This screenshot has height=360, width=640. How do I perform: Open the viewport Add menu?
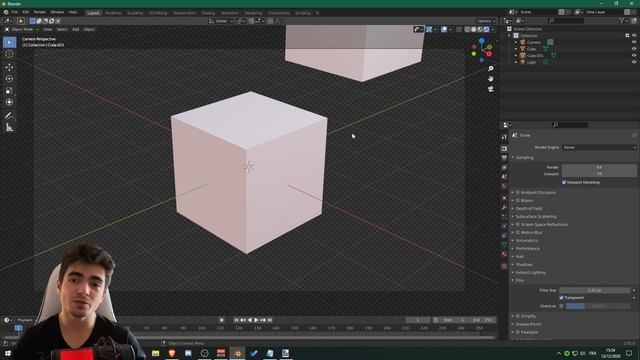coord(76,29)
